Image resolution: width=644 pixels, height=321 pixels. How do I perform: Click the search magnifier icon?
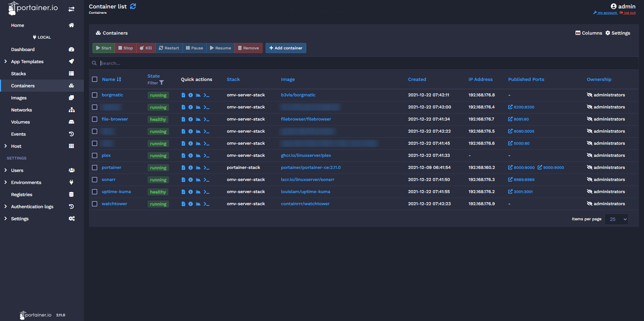(x=94, y=63)
